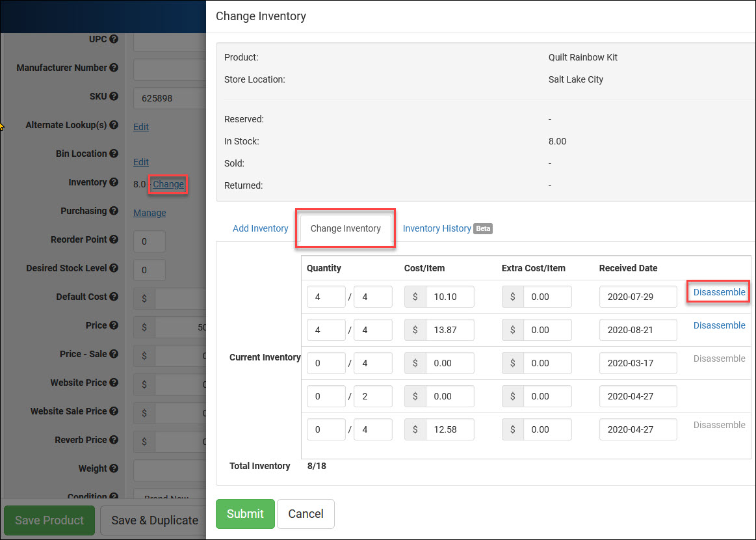Screen dimensions: 756x540
Task: Switch to Inventory History tab
Action: click(437, 228)
